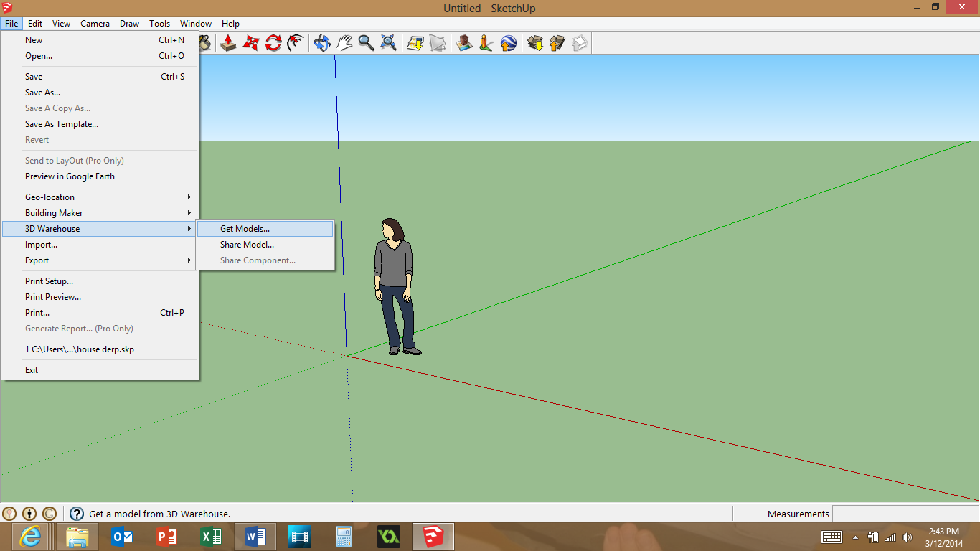
Task: Close the File menu via File
Action: [x=11, y=24]
